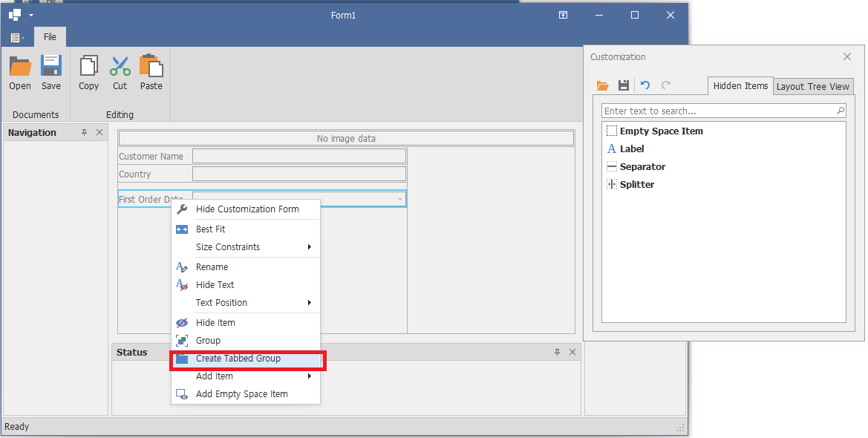The width and height of the screenshot is (868, 438).
Task: Minimize the Form1 window
Action: pos(599,15)
